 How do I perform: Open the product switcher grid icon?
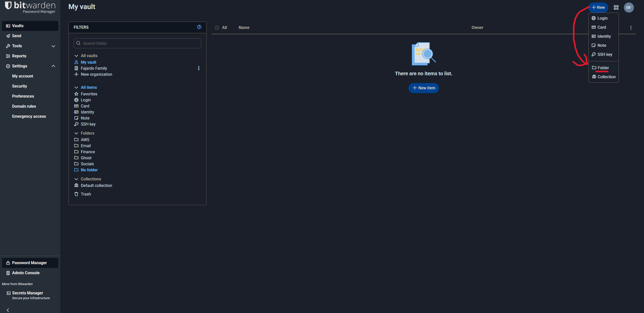616,8
